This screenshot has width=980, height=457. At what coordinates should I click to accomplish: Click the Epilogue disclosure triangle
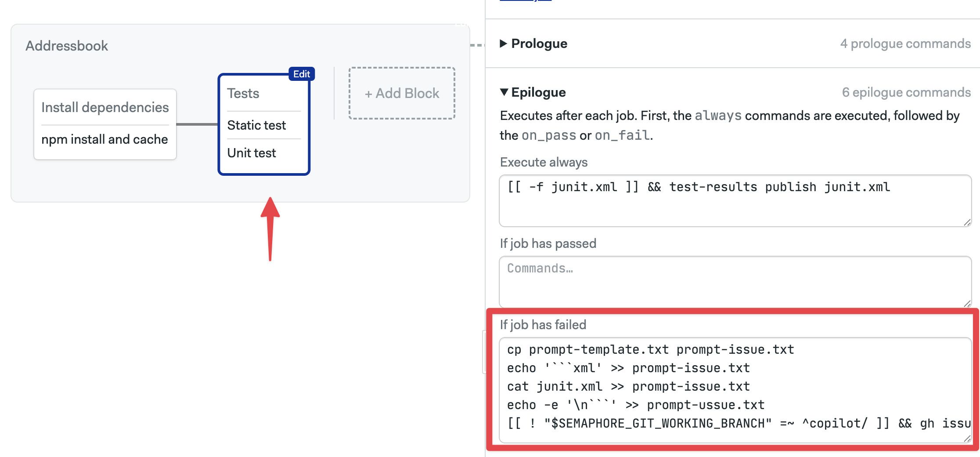click(x=504, y=92)
